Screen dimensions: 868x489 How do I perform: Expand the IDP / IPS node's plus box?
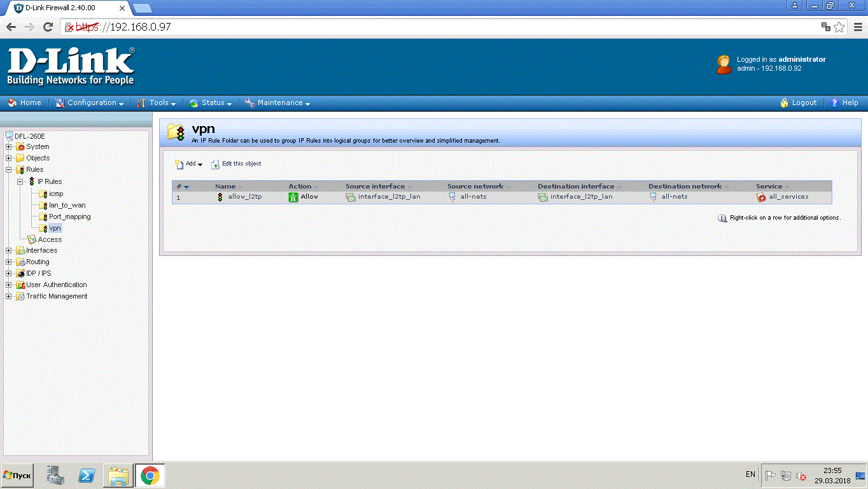[x=9, y=274]
